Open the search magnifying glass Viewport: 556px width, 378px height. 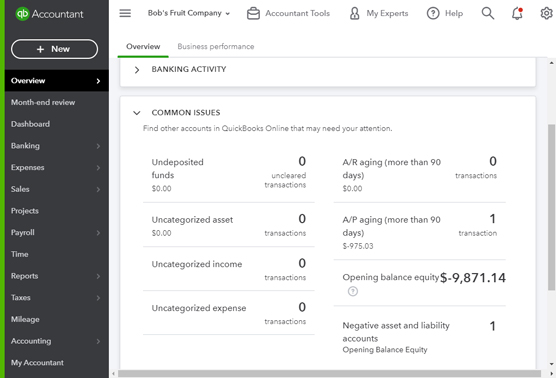tap(488, 13)
